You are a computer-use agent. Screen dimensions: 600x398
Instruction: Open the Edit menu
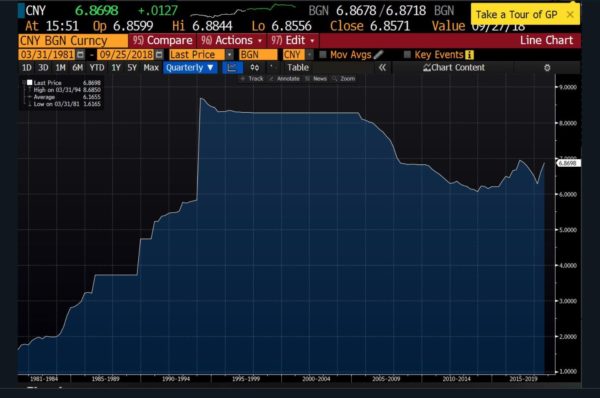coord(293,40)
